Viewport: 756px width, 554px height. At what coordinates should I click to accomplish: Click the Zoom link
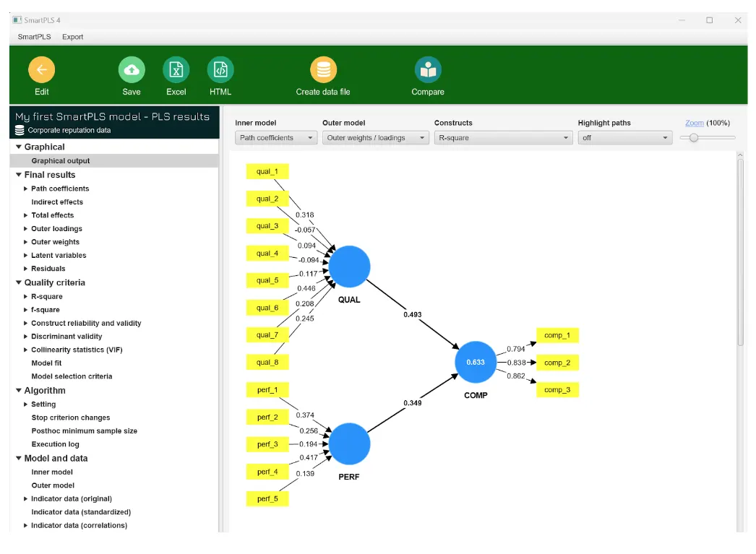pos(694,123)
